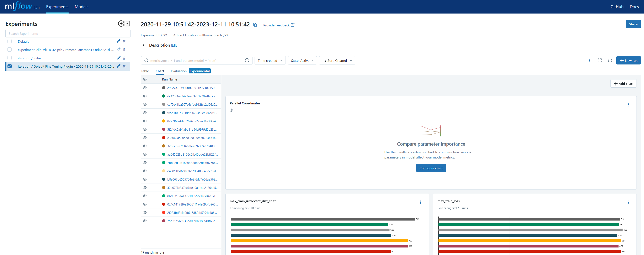Switch to the Table tab

point(145,71)
